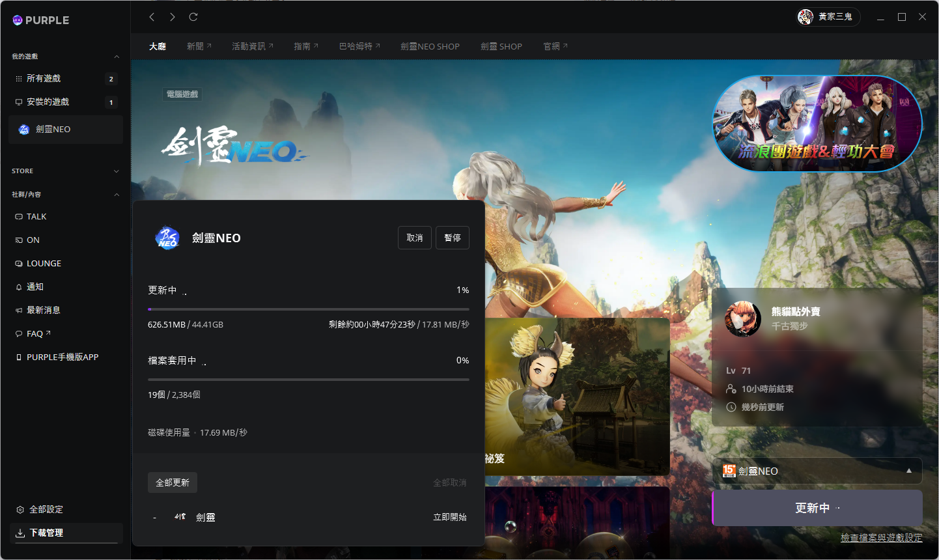Pause the download with 暫停 button
This screenshot has width=939, height=560.
[x=452, y=238]
